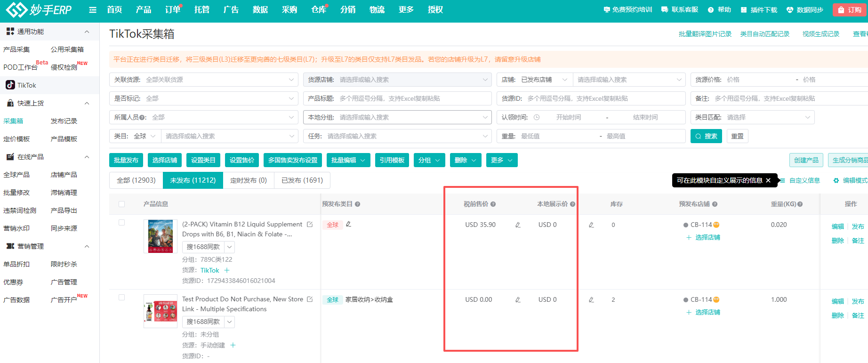
Task: Click the edit icon next to USD 0.00 price
Action: 518,300
